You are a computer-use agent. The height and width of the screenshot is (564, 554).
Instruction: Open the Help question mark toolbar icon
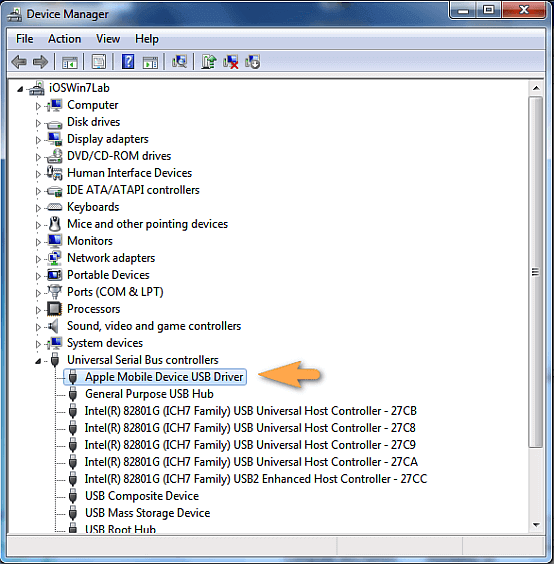[128, 62]
